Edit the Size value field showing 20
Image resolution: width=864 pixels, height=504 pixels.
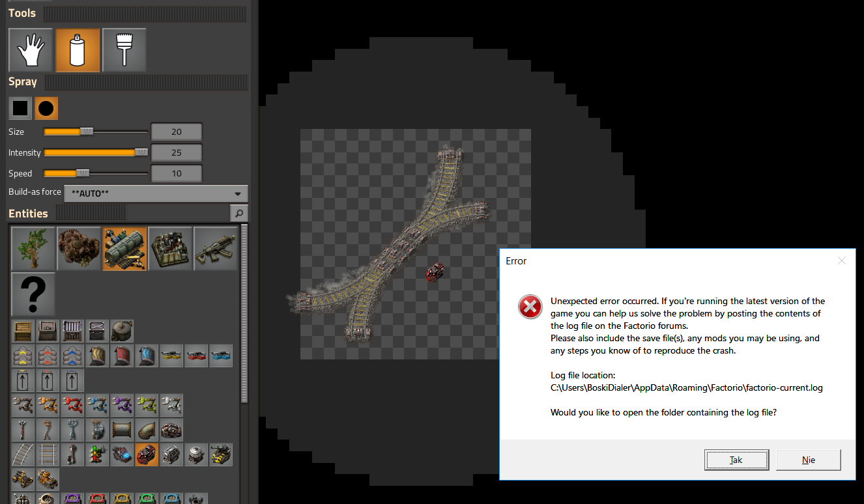click(x=177, y=132)
